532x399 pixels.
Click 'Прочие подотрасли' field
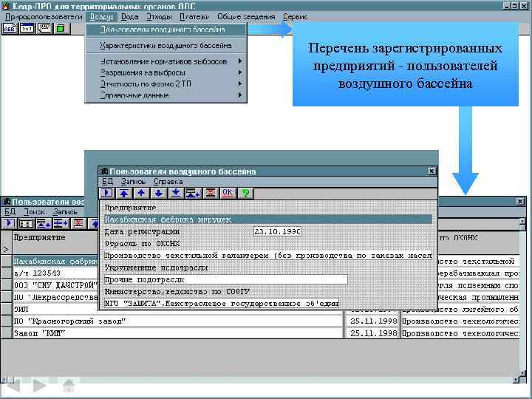point(225,279)
